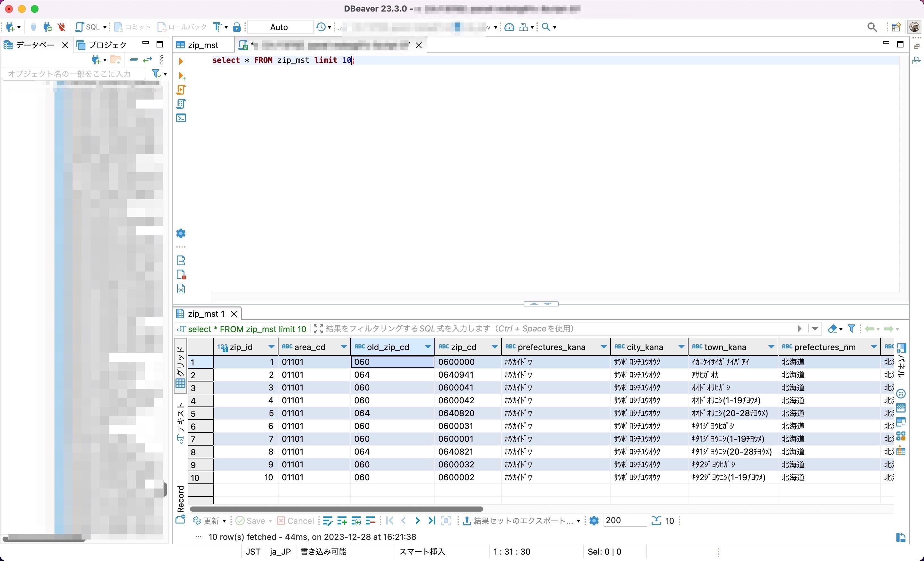Open the output console icon in editor sidebar
Image resolution: width=924 pixels, height=561 pixels.
click(x=181, y=118)
